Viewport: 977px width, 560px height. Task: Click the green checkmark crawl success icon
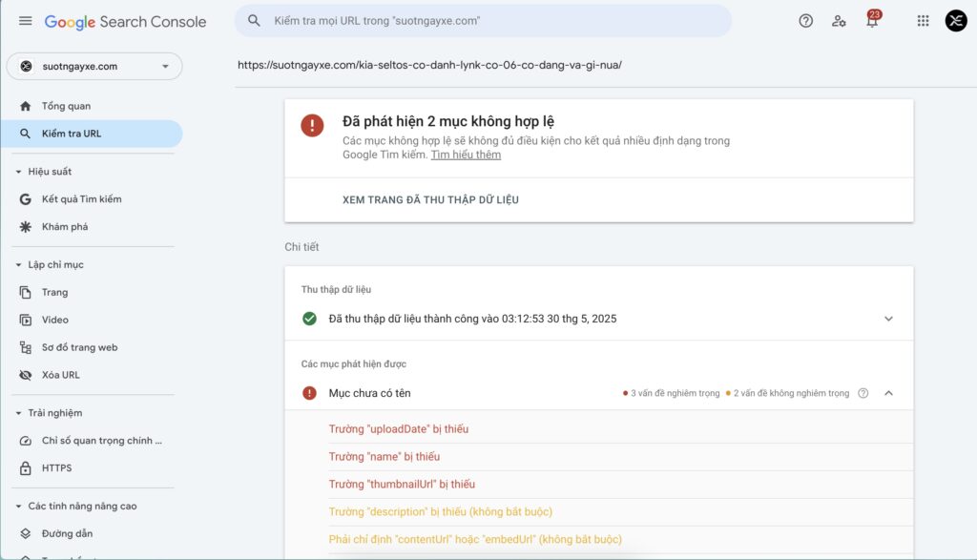pyautogui.click(x=309, y=319)
